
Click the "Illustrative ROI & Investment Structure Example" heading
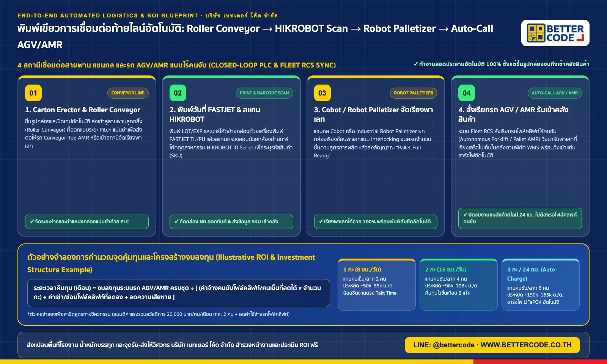pyautogui.click(x=171, y=264)
